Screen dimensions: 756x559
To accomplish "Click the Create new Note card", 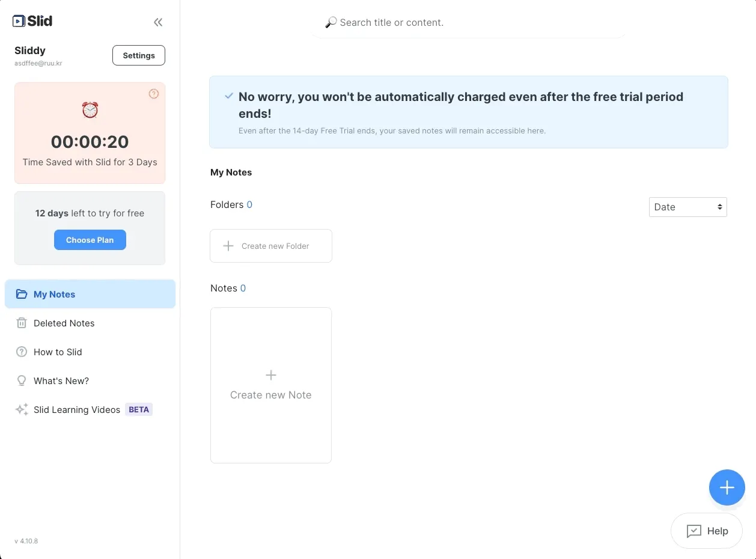I will click(271, 385).
